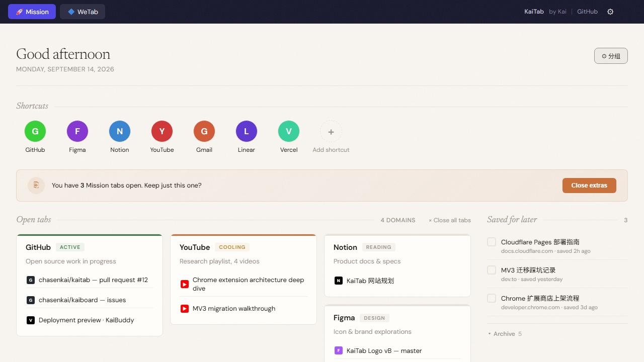The image size is (644, 362).
Task: Click the Vercel favicon beside Deployment preview
Action: pyautogui.click(x=31, y=320)
